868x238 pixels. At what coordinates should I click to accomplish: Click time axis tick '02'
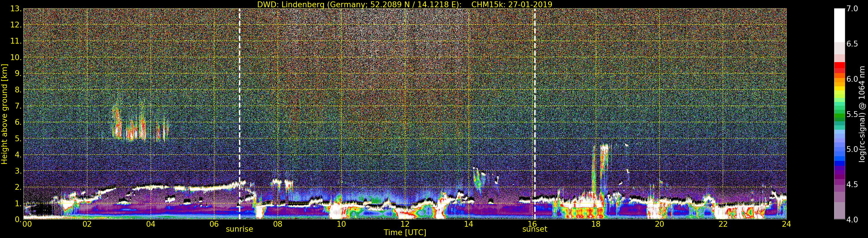[x=87, y=224]
